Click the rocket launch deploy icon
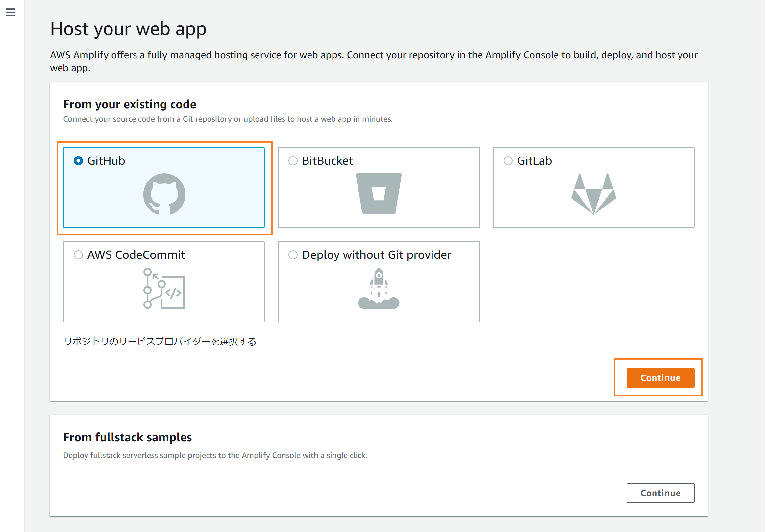Screen dimensions: 765x532 379,288
